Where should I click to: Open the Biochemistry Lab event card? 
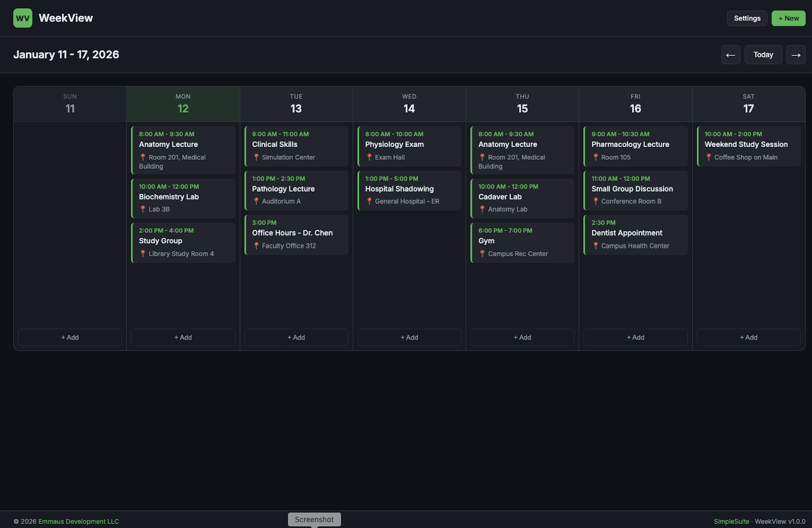pos(183,198)
